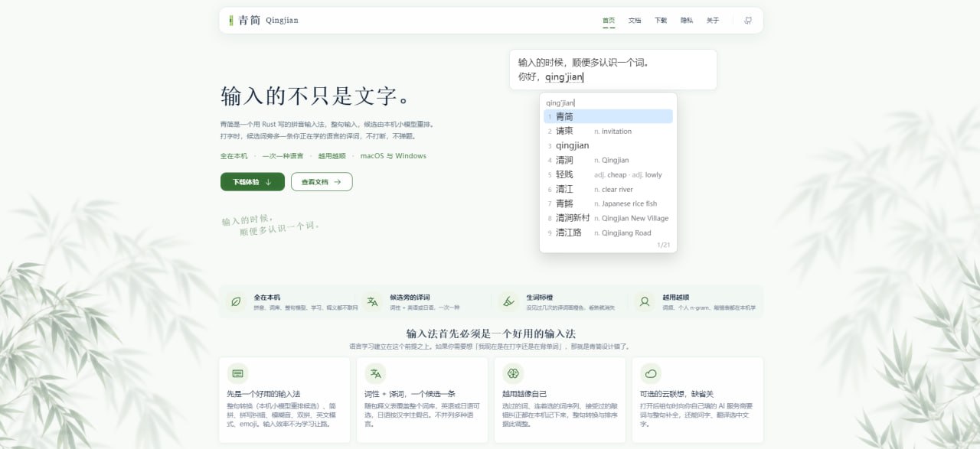Click the leaf icon beside 全在本机
The image size is (980, 449).
(x=236, y=301)
